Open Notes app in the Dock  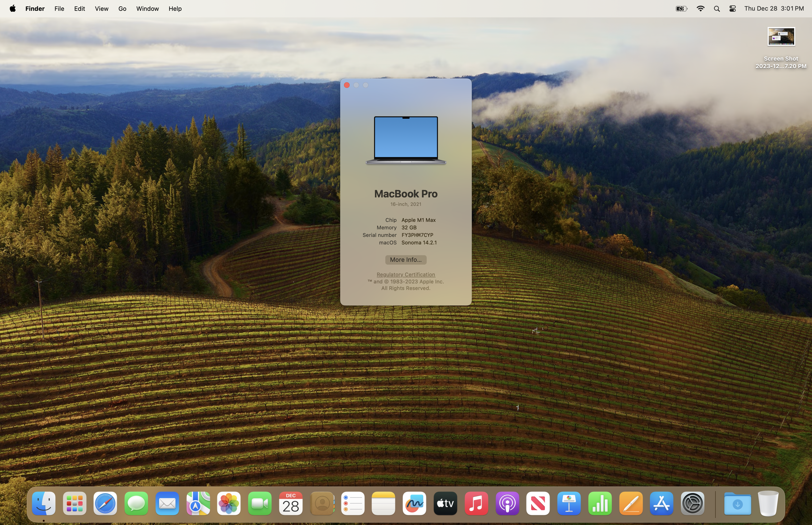[383, 503]
